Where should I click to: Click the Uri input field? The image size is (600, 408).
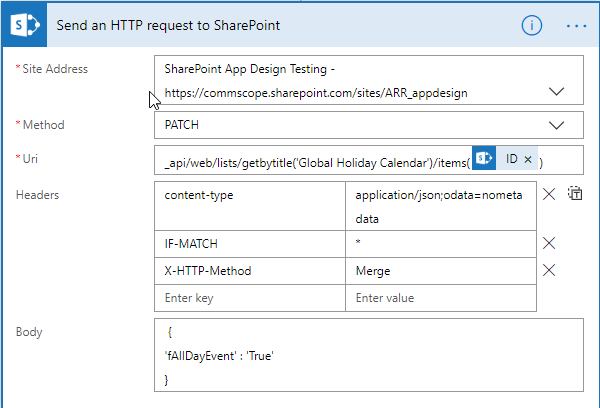[310, 160]
